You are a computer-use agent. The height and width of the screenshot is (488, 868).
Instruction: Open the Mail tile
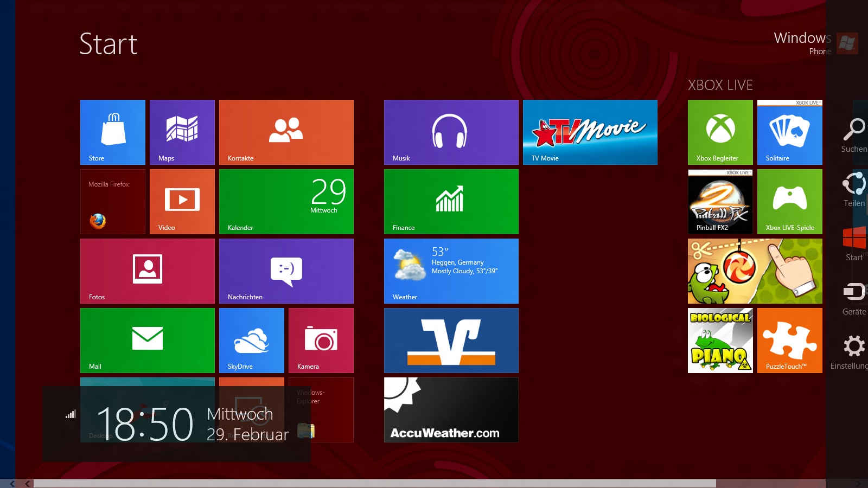[148, 341]
